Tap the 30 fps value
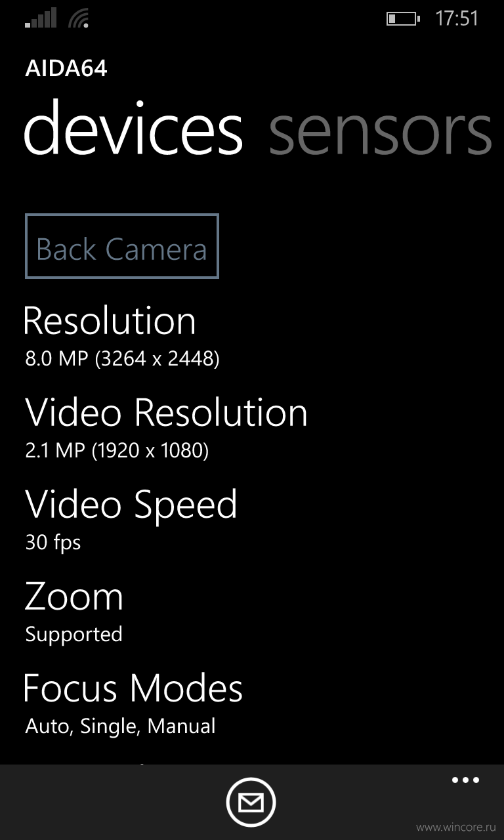 click(x=53, y=543)
